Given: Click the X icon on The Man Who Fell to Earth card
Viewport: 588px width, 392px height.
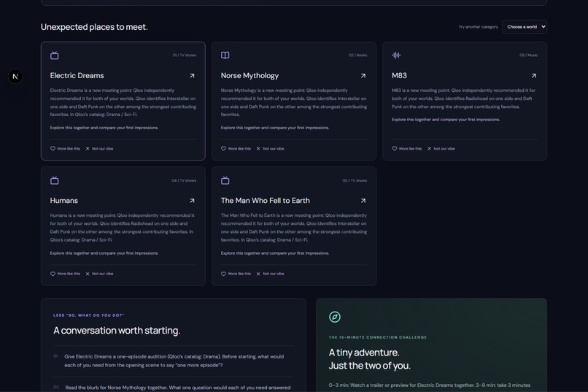Looking at the screenshot, I should [x=258, y=274].
